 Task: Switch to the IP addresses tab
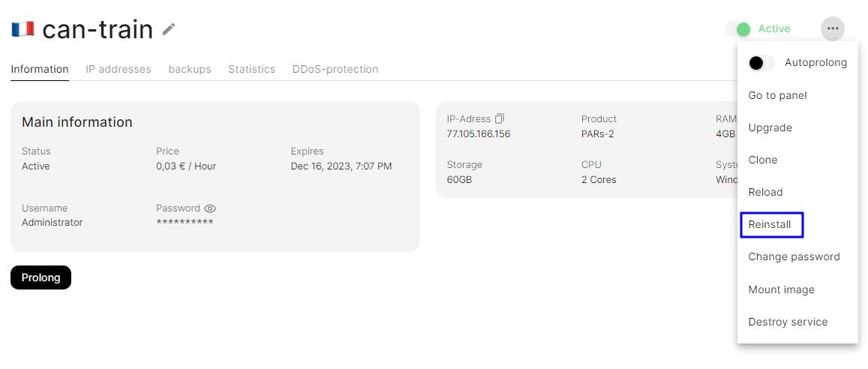[119, 69]
